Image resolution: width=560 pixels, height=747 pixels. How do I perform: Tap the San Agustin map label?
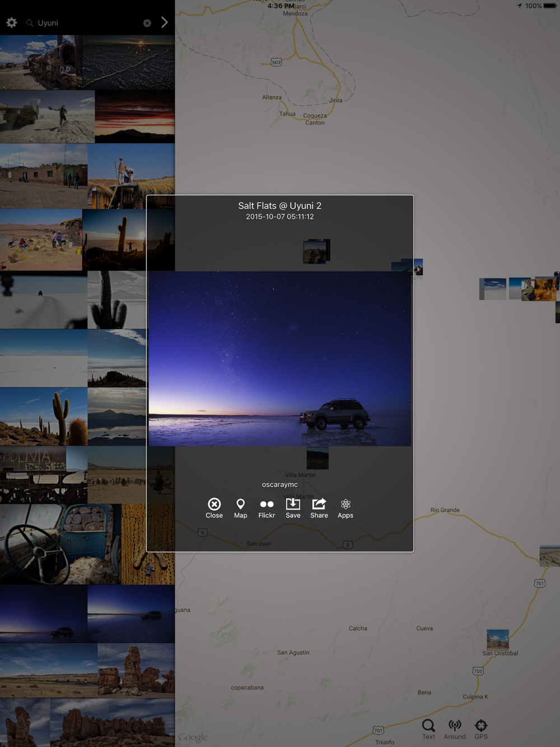[x=293, y=652]
